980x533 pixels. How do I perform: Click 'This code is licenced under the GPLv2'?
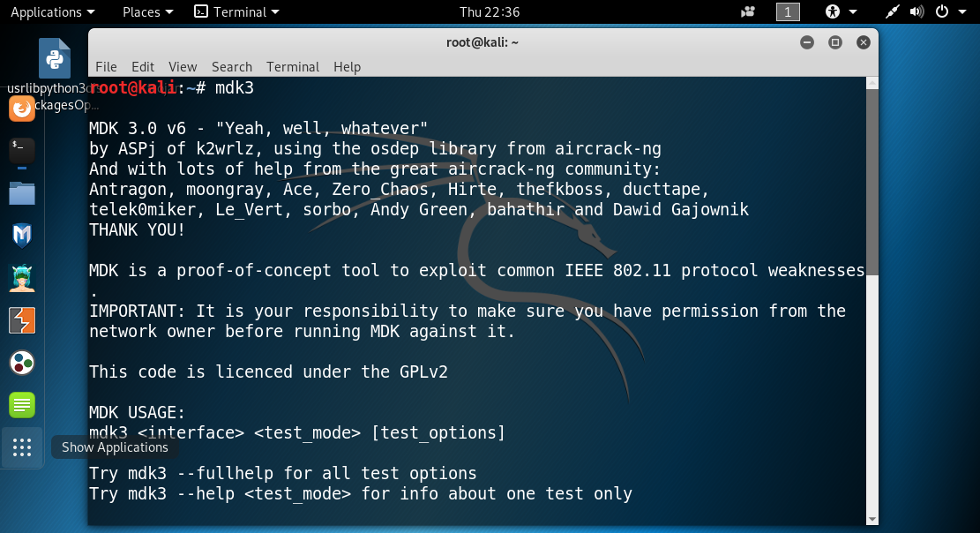(269, 372)
